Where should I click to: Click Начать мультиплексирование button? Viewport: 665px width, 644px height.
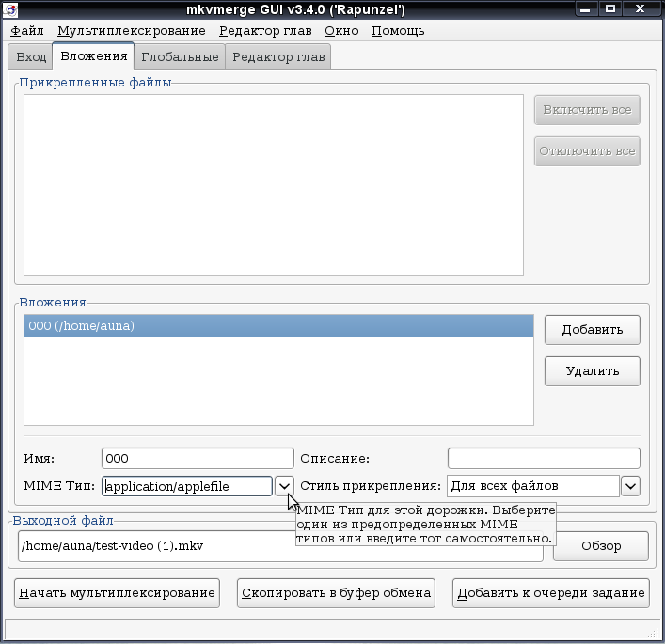117,593
